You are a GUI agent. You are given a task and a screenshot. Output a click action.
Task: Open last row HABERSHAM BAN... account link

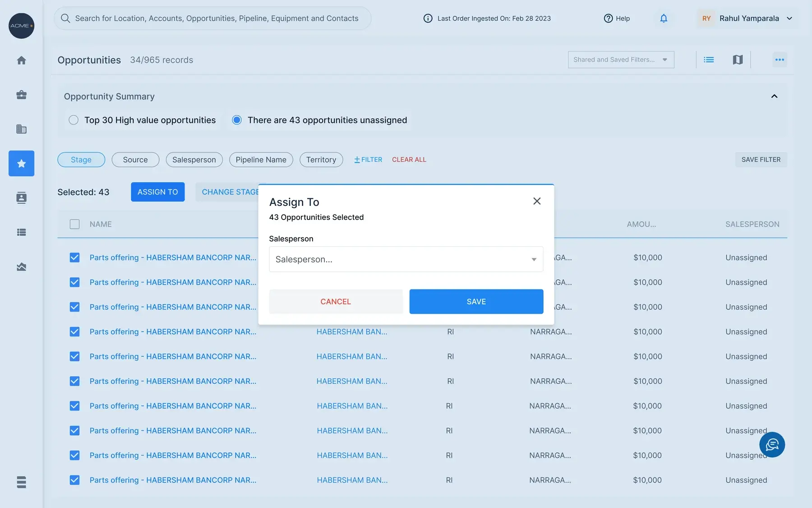tap(352, 480)
